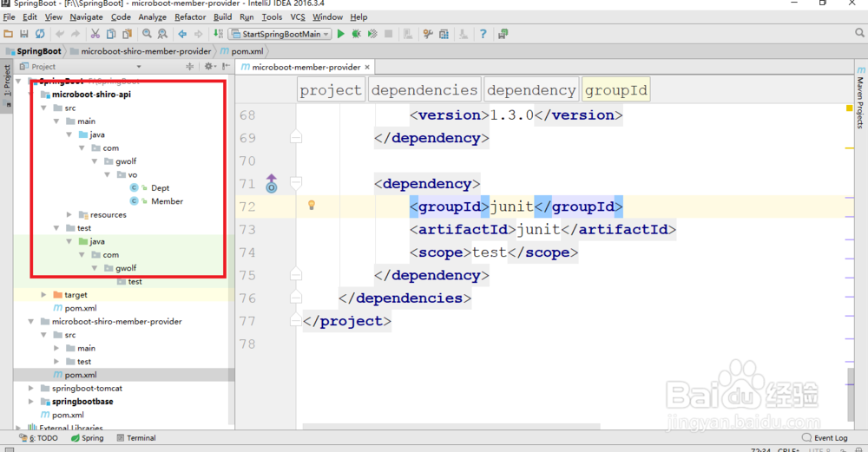Click the Redo arrow icon
The height and width of the screenshot is (452, 868).
(x=76, y=34)
